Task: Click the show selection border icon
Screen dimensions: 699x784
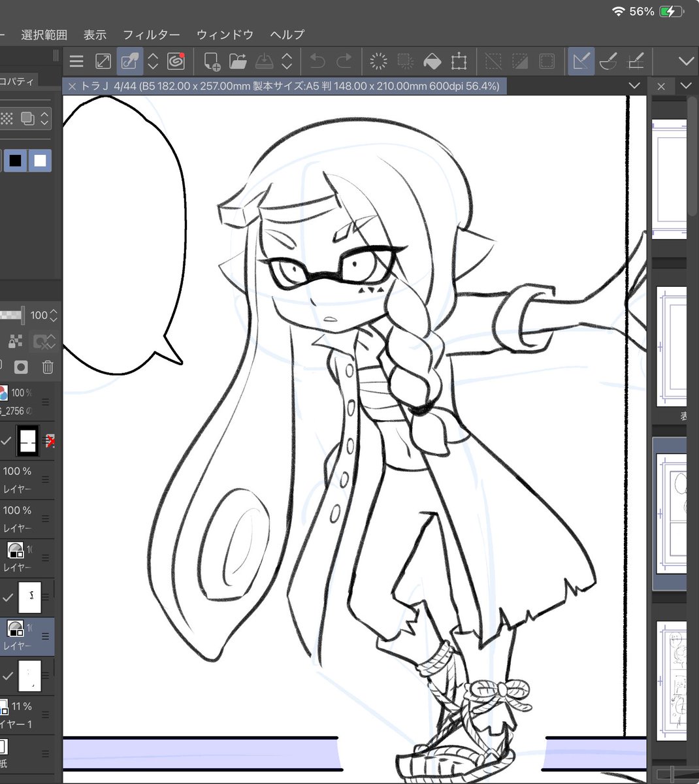Action: (x=547, y=61)
